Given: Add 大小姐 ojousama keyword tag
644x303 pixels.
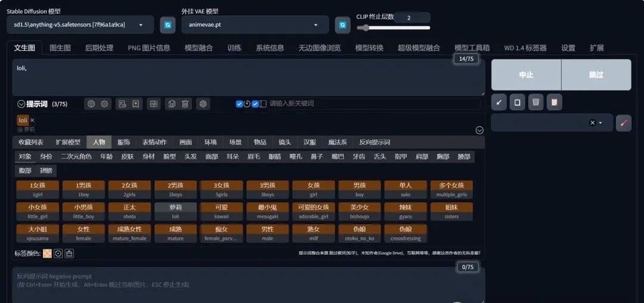Looking at the screenshot, I should coord(38,233).
